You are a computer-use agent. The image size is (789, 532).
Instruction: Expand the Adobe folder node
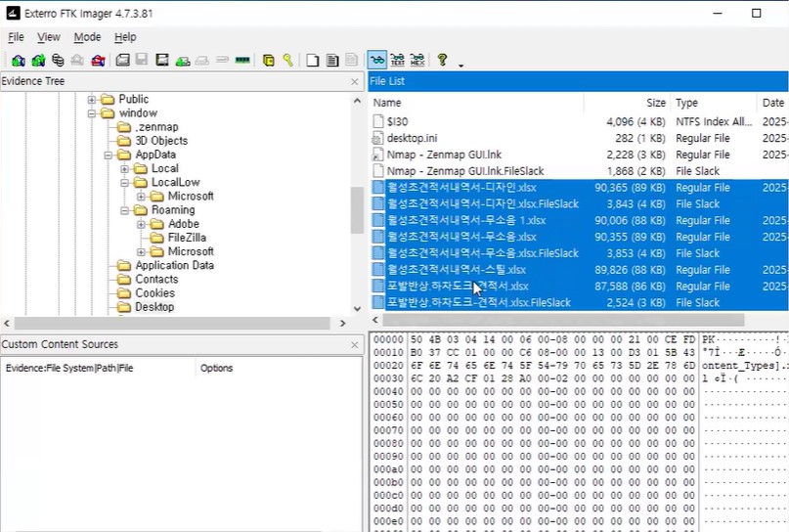142,224
